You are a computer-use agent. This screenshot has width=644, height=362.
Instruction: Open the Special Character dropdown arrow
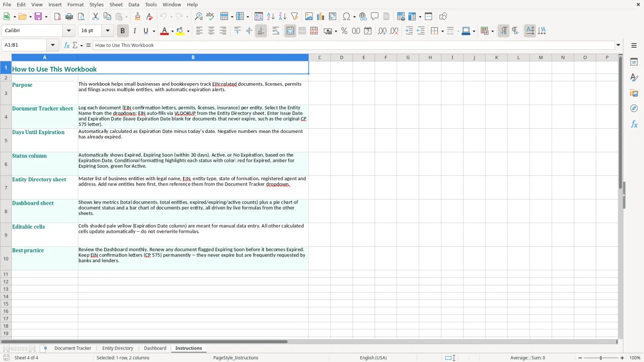[354, 17]
